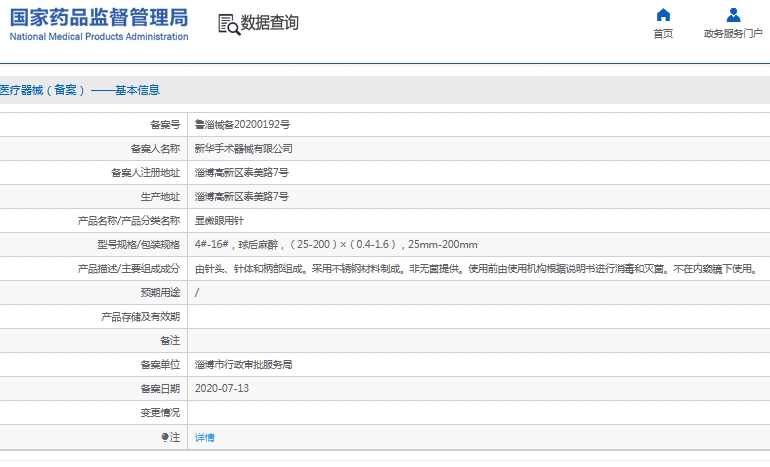Image resolution: width=770 pixels, height=467 pixels.
Task: Click the 备案人名称 label
Action: pos(155,148)
